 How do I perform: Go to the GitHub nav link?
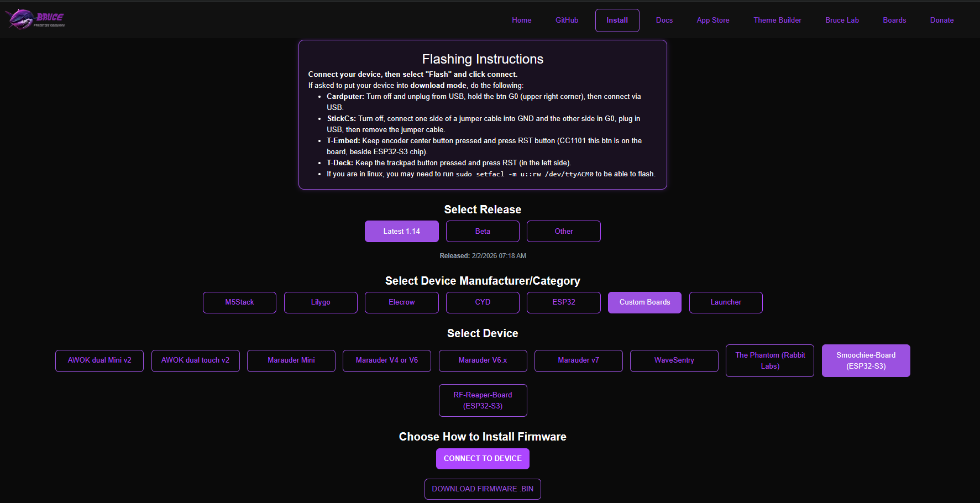click(x=567, y=20)
